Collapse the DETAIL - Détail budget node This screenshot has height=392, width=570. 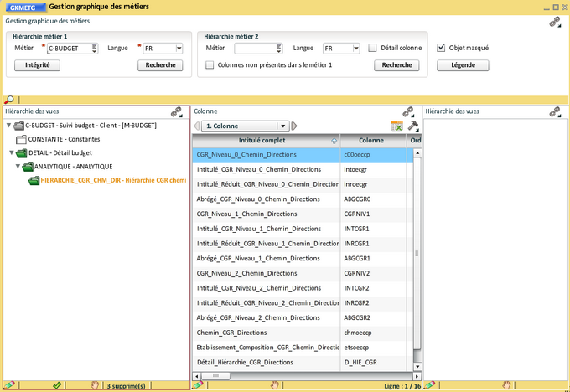(12, 153)
